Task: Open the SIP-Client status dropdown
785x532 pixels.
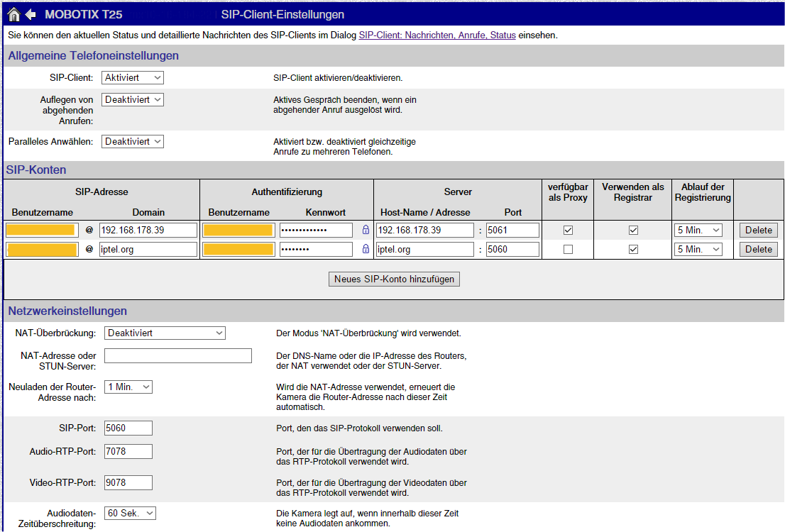Action: pos(133,77)
